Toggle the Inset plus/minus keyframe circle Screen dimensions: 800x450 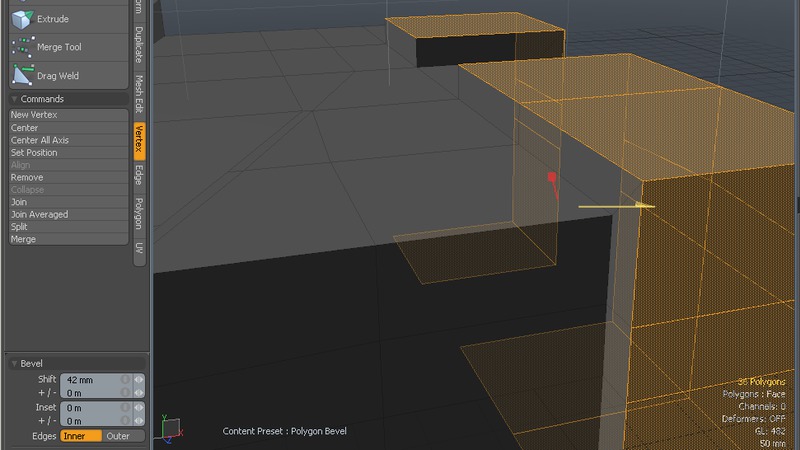(x=125, y=420)
